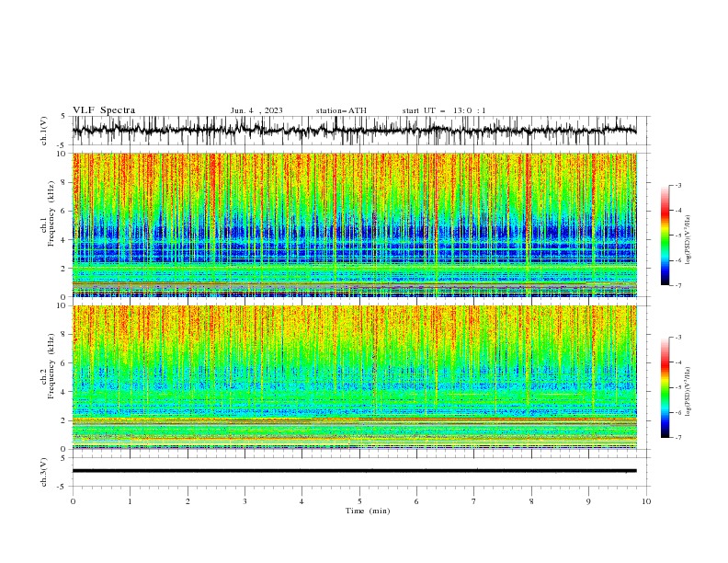Screen dimensions: 728x563
Task: Click the time axis tick label "8"
Action: click(531, 501)
